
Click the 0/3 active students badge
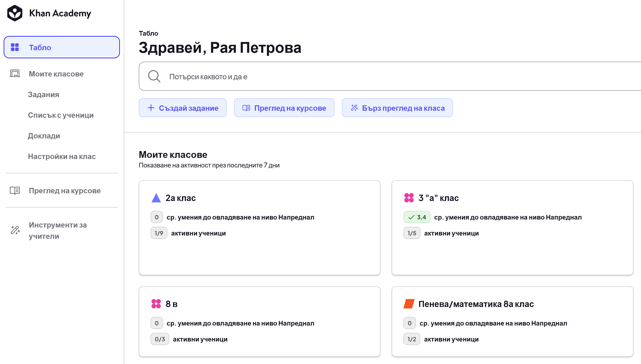click(160, 339)
